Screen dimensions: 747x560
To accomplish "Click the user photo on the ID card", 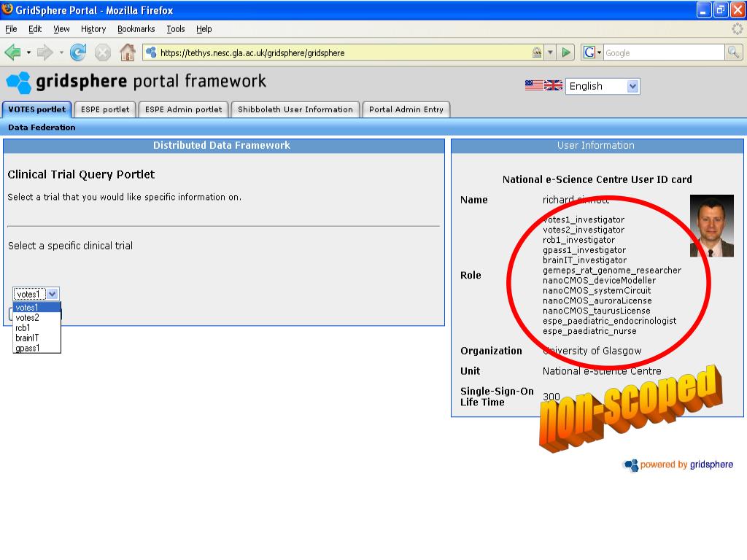I will pyautogui.click(x=712, y=226).
